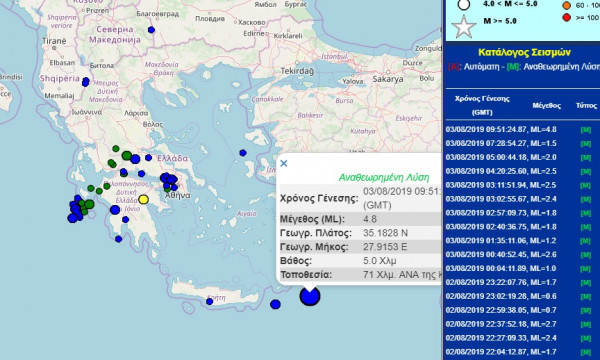Click the Κατάλογος Σεισμών heading
600x360 pixels.
click(524, 52)
